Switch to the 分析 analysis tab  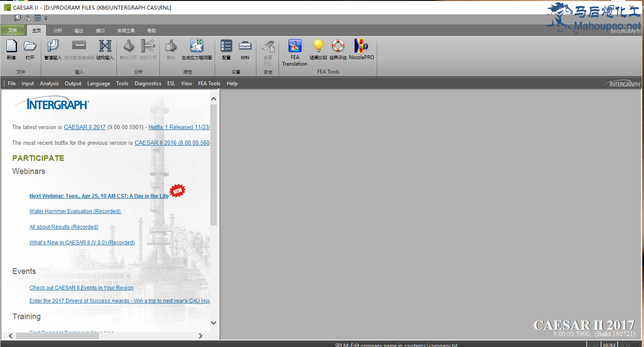pos(58,30)
